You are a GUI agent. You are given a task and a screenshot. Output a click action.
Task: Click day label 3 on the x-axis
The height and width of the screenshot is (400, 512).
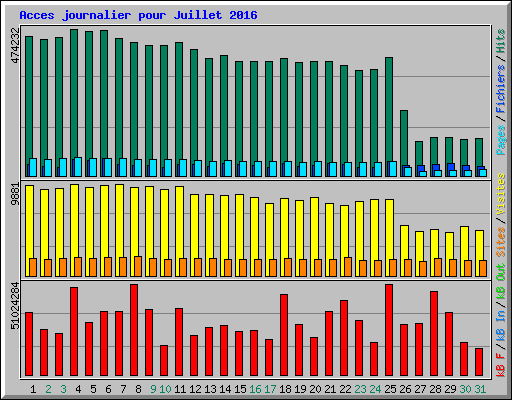[63, 389]
